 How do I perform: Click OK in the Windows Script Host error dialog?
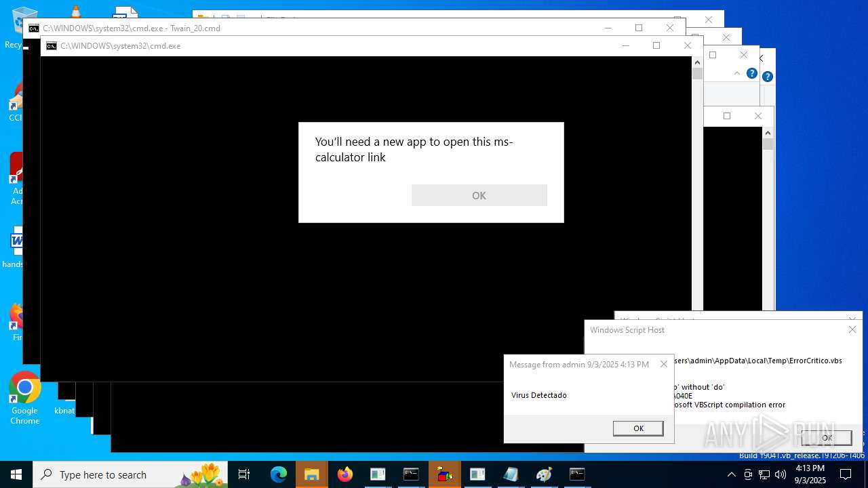827,437
